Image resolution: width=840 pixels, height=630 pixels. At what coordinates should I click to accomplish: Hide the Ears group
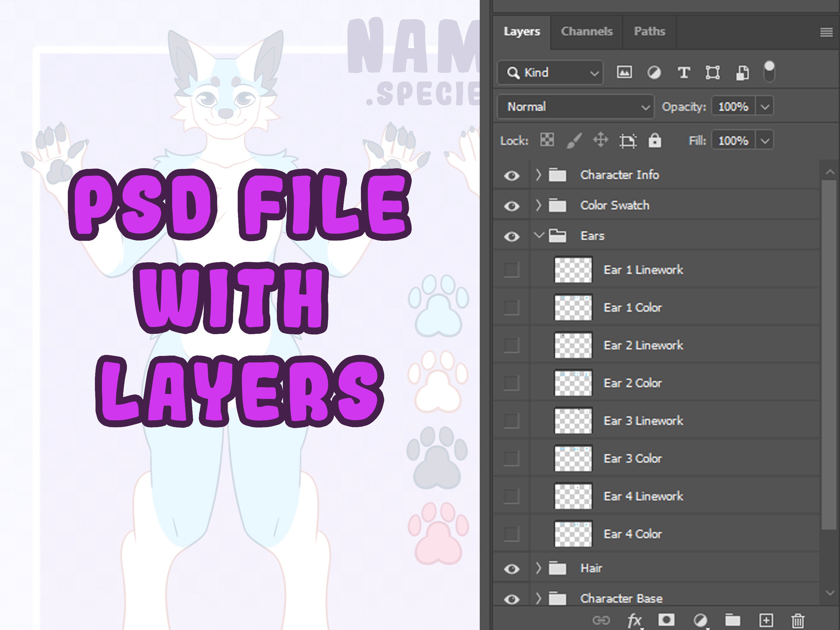point(511,236)
